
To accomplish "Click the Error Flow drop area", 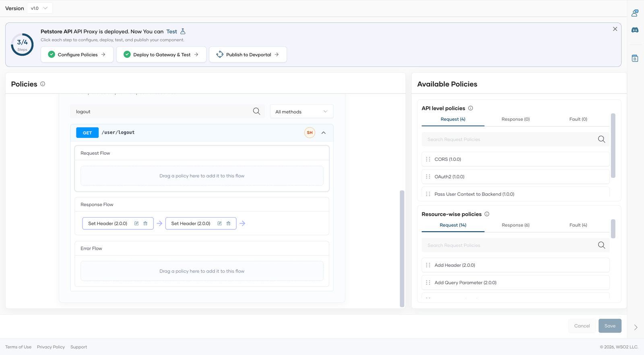I will (202, 271).
